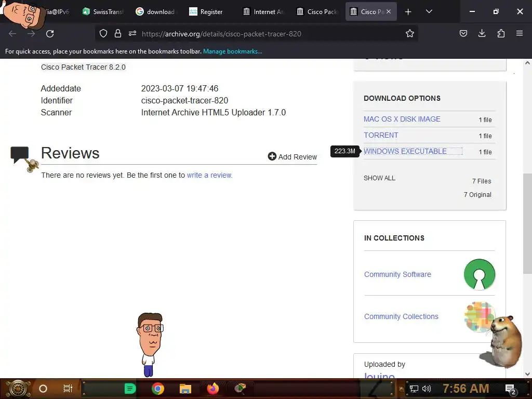
Task: Click Add Review button
Action: [x=292, y=156]
